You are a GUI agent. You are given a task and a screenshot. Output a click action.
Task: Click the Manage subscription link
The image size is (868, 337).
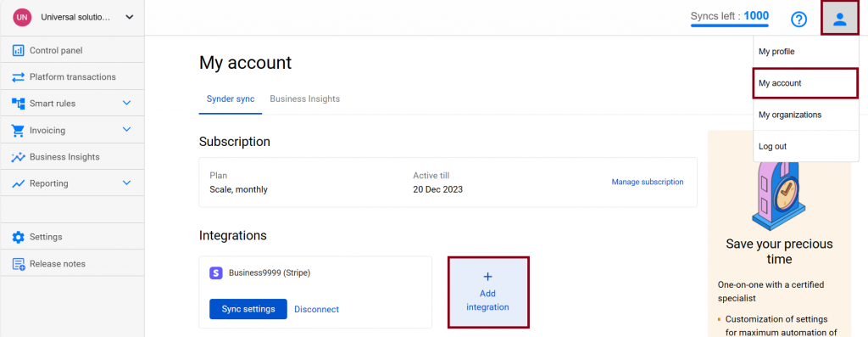[647, 182]
